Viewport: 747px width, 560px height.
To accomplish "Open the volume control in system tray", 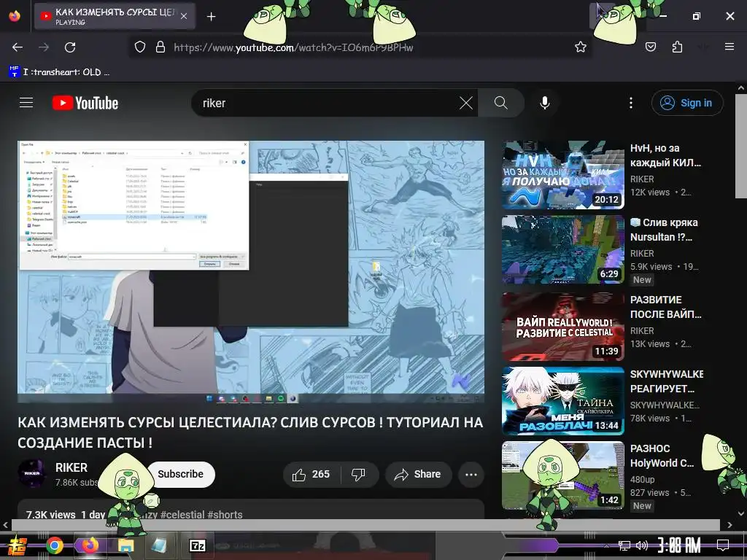I will pos(642,545).
